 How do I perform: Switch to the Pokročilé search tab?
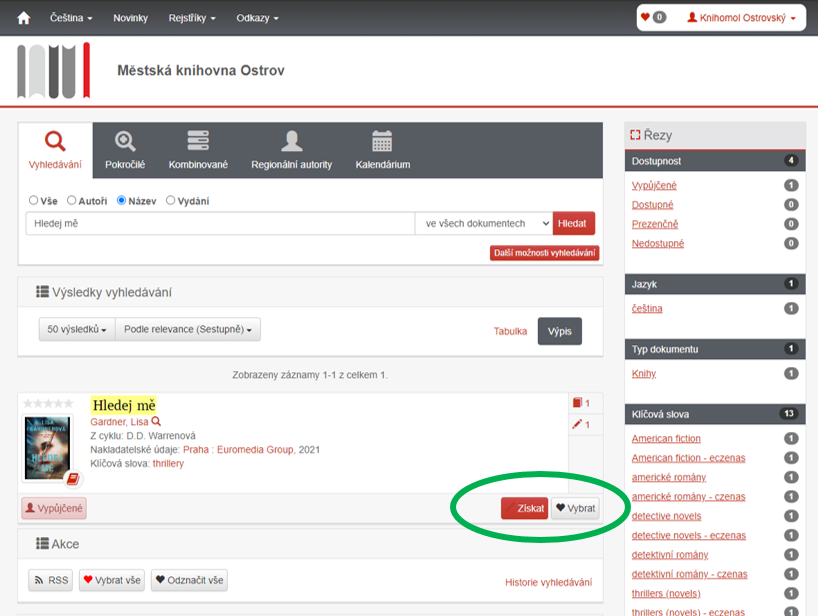tap(126, 150)
